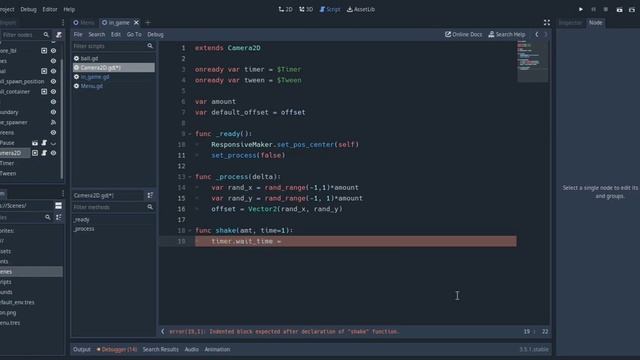This screenshot has height=360, width=640.
Task: Toggle visibility of score_lbl node
Action: 53,51
